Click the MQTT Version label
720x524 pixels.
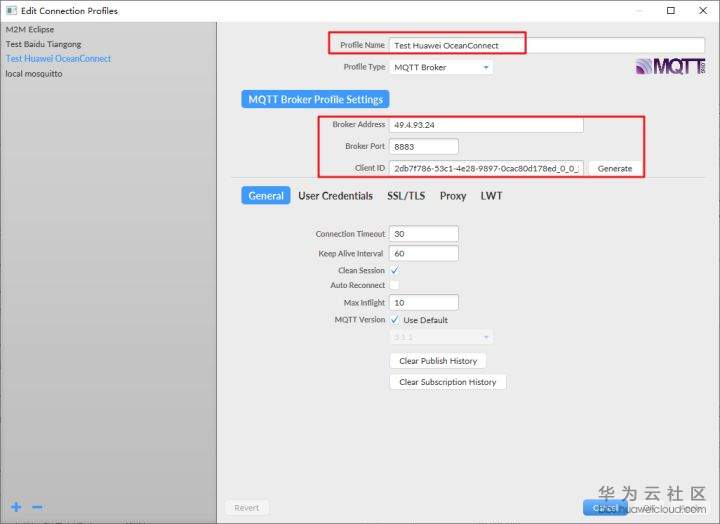click(x=360, y=320)
